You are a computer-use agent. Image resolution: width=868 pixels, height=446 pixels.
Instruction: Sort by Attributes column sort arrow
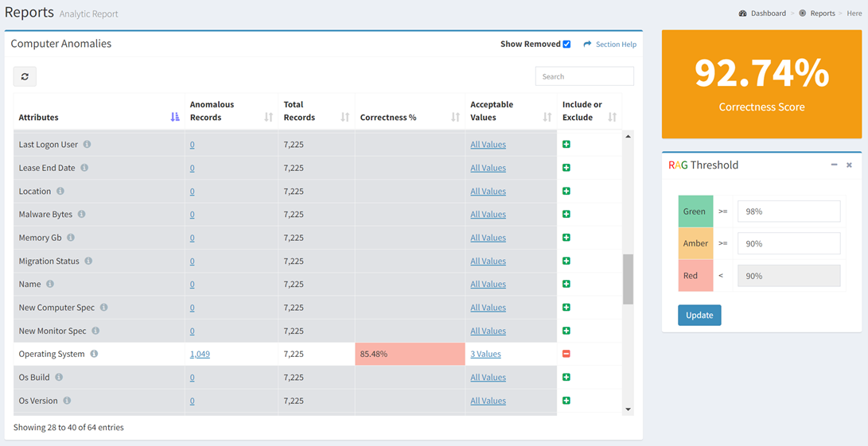(x=175, y=117)
